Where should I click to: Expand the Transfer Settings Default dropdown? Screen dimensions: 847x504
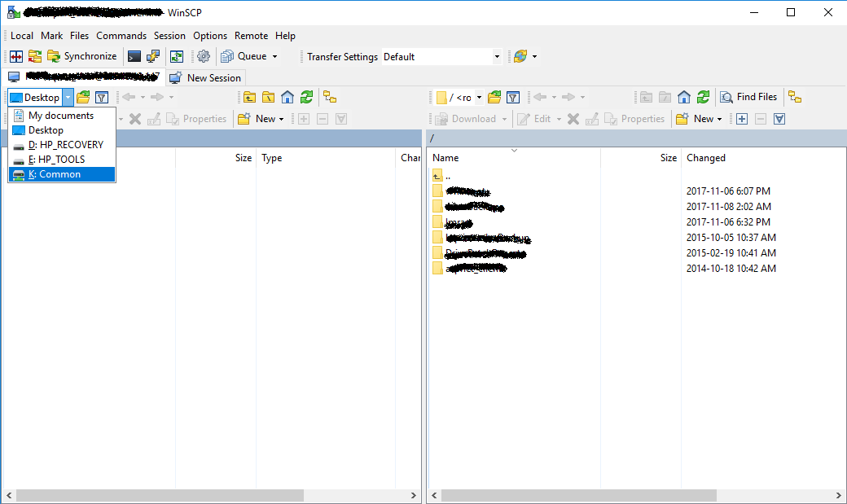(497, 57)
